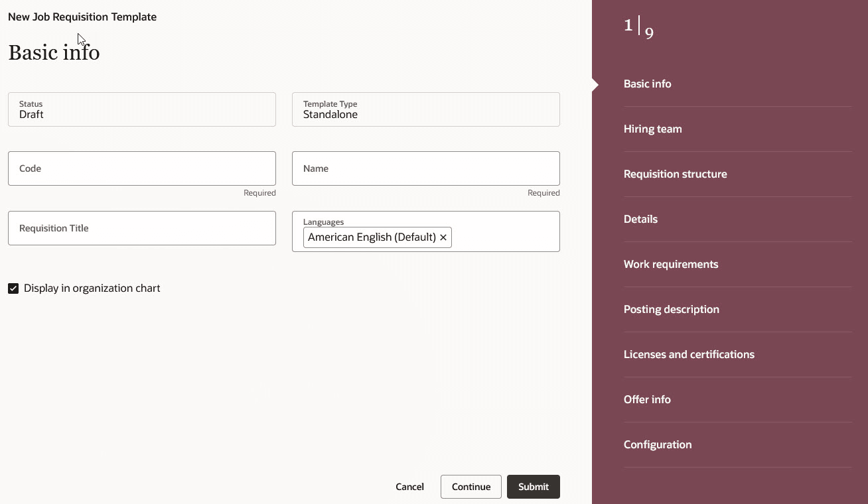Click the Requisition Title field
868x504 pixels.
(141, 227)
